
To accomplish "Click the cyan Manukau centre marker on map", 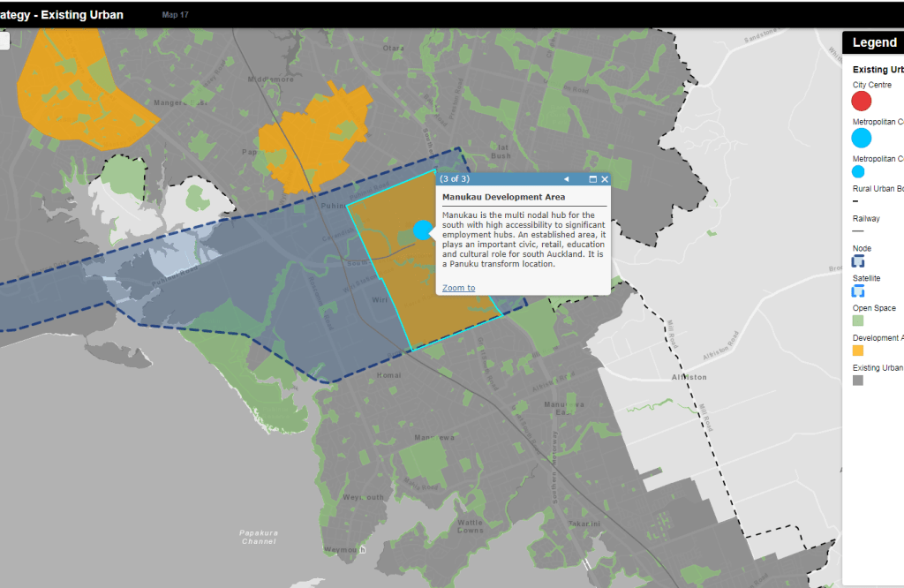I will point(423,230).
